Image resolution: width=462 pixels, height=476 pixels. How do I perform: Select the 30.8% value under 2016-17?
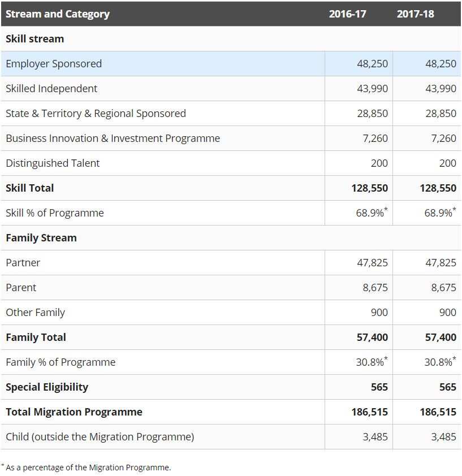tap(372, 362)
